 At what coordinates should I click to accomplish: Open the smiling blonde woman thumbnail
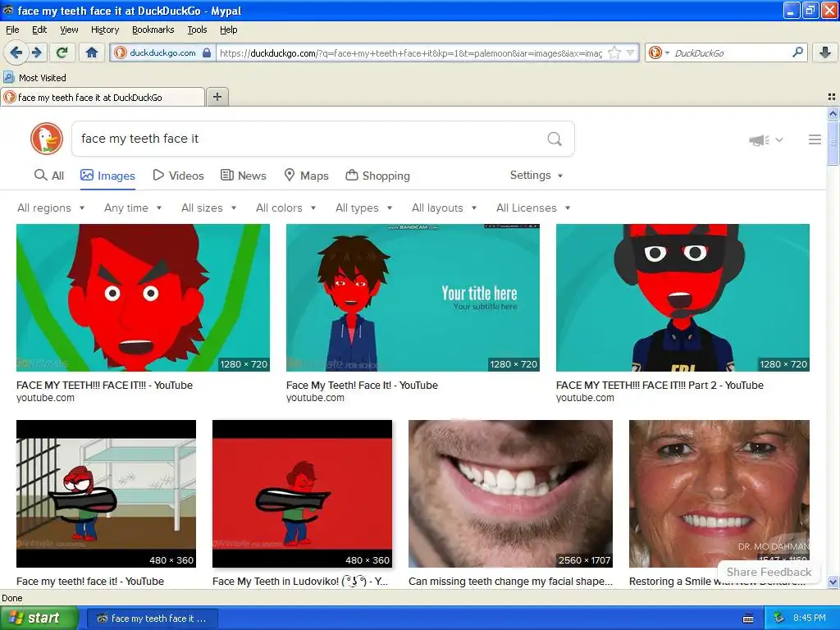(x=719, y=493)
